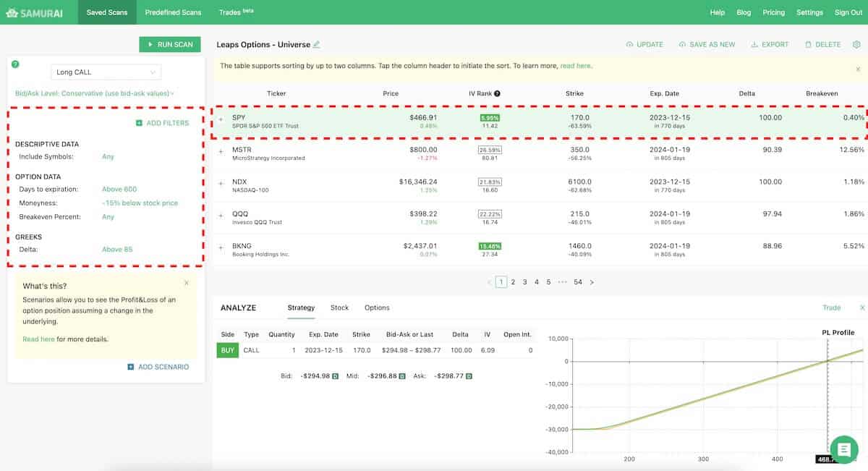
Task: Click the Samurai logo icon
Action: (12, 12)
